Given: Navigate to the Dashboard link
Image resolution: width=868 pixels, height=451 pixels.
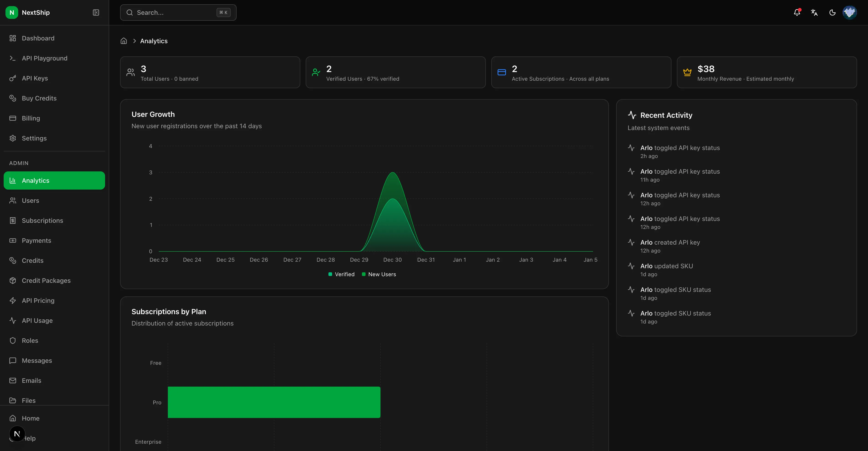Looking at the screenshot, I should (x=38, y=38).
